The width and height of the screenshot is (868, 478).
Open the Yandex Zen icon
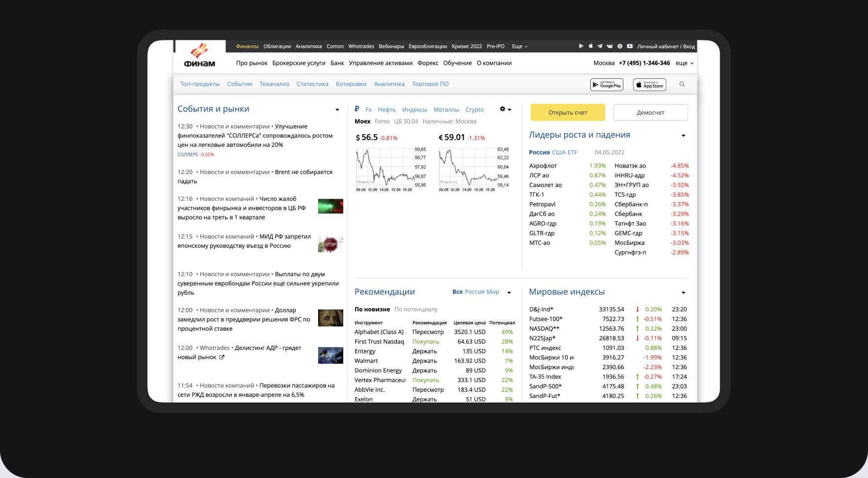coord(620,46)
